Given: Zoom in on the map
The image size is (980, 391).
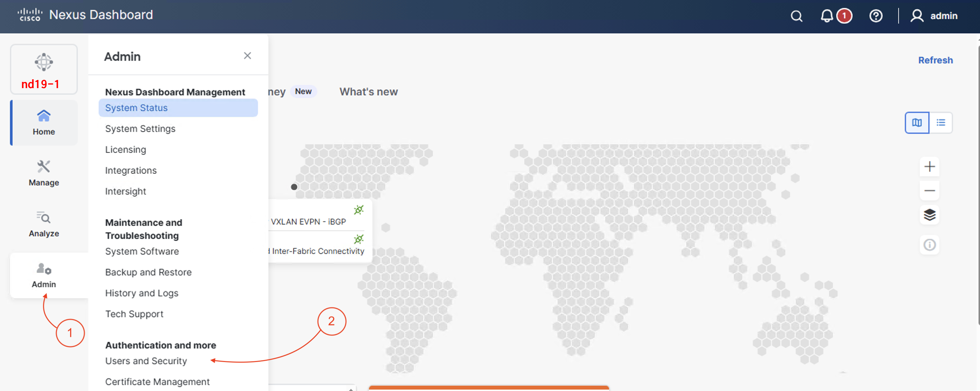Looking at the screenshot, I should tap(929, 166).
